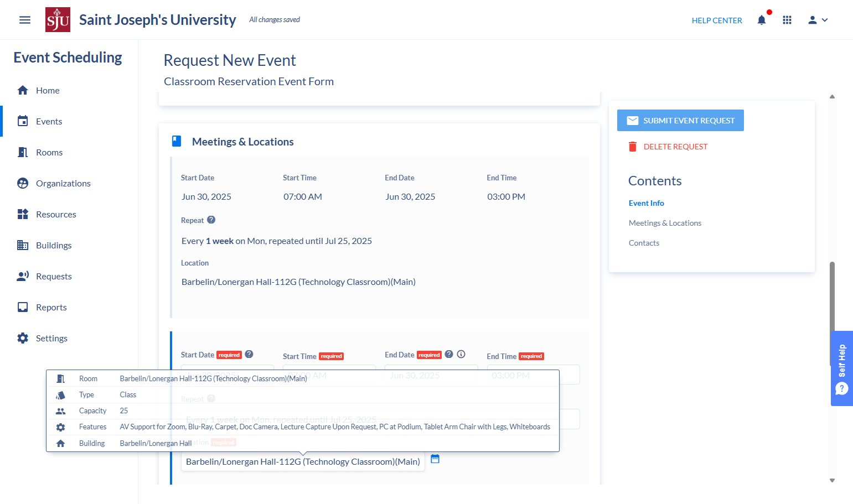Open the Self Help panel
853x504 pixels.
click(842, 368)
